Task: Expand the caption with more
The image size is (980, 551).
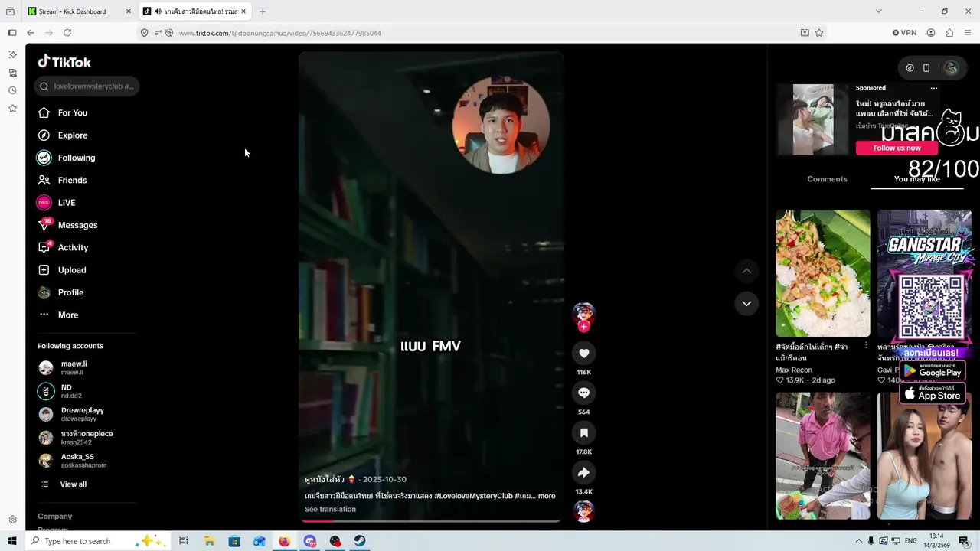Action: tap(547, 496)
